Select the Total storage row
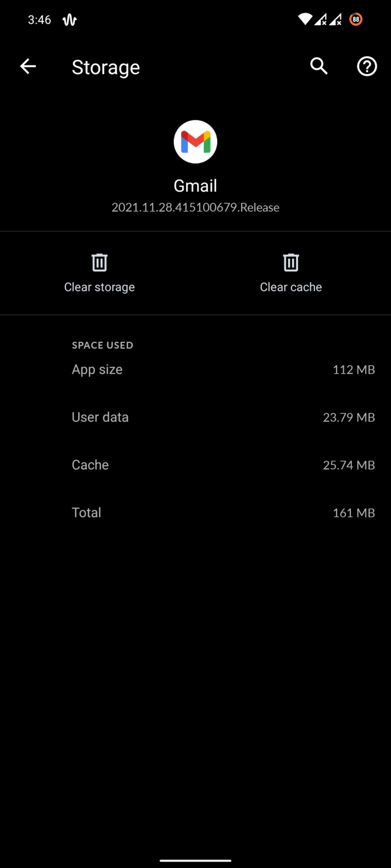The image size is (391, 868). coord(223,513)
